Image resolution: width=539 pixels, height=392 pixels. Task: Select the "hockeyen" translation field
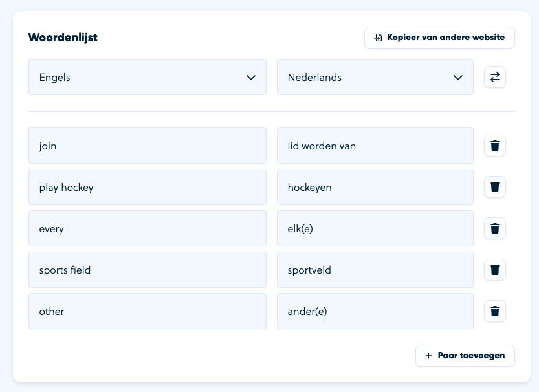click(375, 187)
